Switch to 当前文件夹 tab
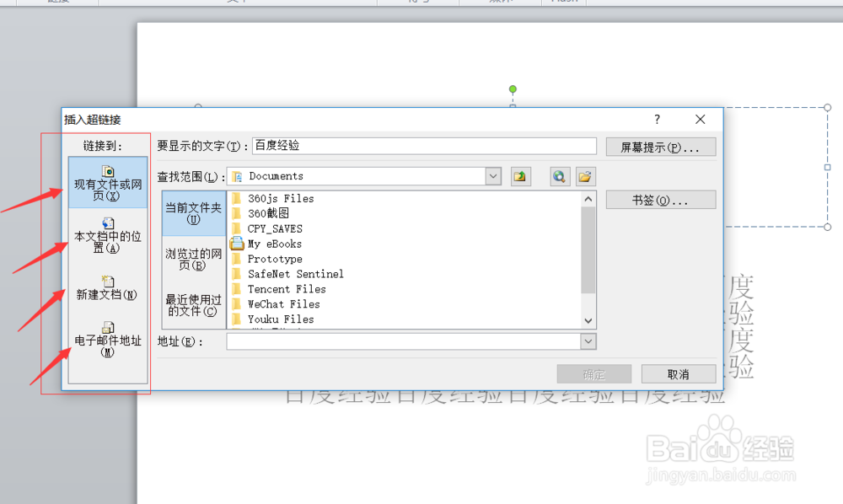The width and height of the screenshot is (843, 504). pos(194,213)
